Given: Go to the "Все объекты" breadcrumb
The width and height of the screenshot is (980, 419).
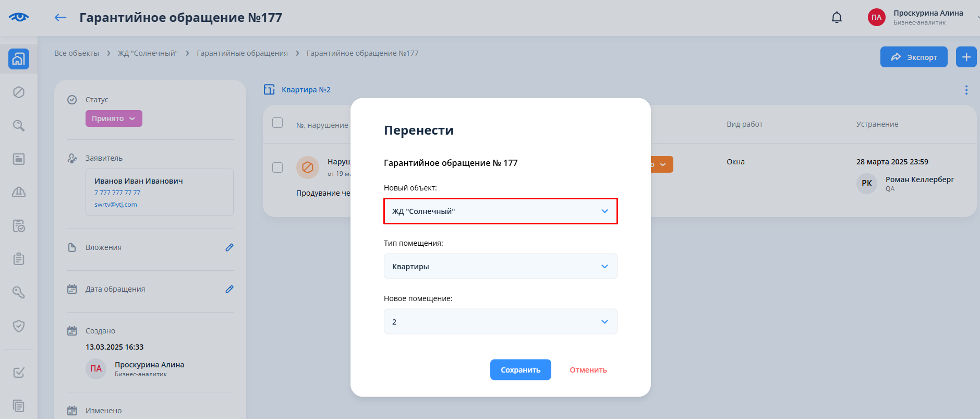Looking at the screenshot, I should 77,53.
